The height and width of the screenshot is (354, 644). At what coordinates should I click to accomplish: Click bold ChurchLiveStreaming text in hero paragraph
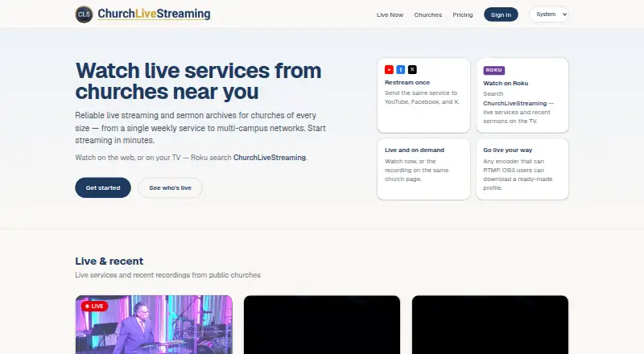pos(270,158)
